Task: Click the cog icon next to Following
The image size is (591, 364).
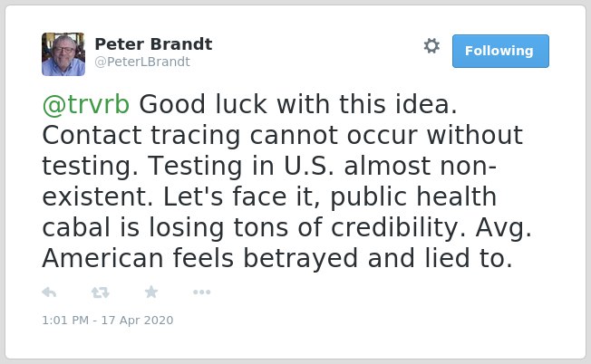Action: (x=431, y=46)
